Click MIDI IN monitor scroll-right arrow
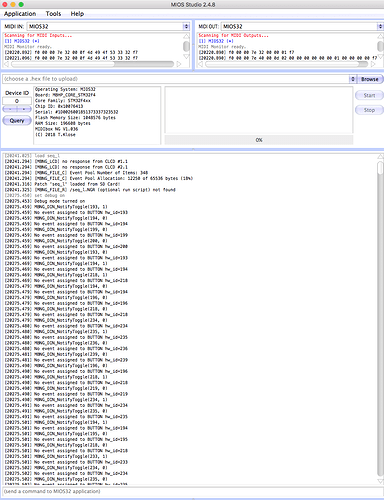Image resolution: width=384 pixels, height=500 pixels. pyautogui.click(x=179, y=64)
